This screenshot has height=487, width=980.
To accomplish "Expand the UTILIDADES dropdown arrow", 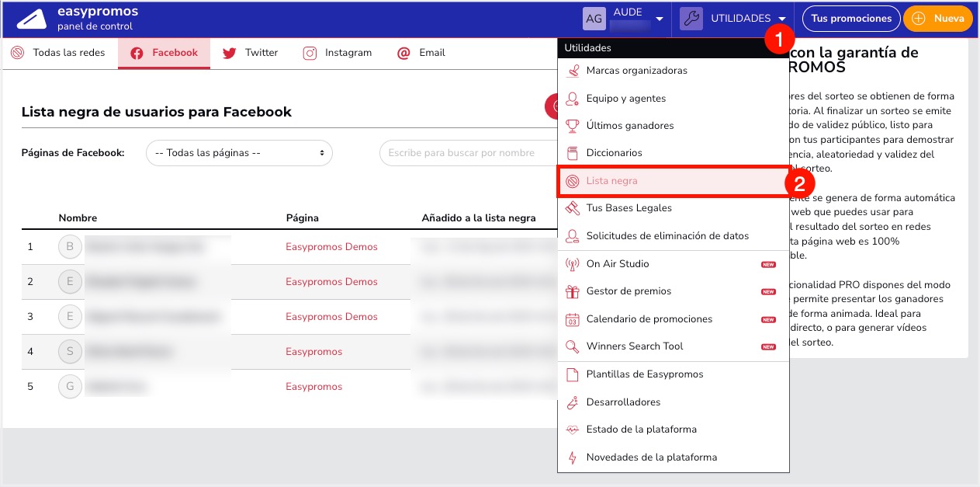I will coord(782,19).
